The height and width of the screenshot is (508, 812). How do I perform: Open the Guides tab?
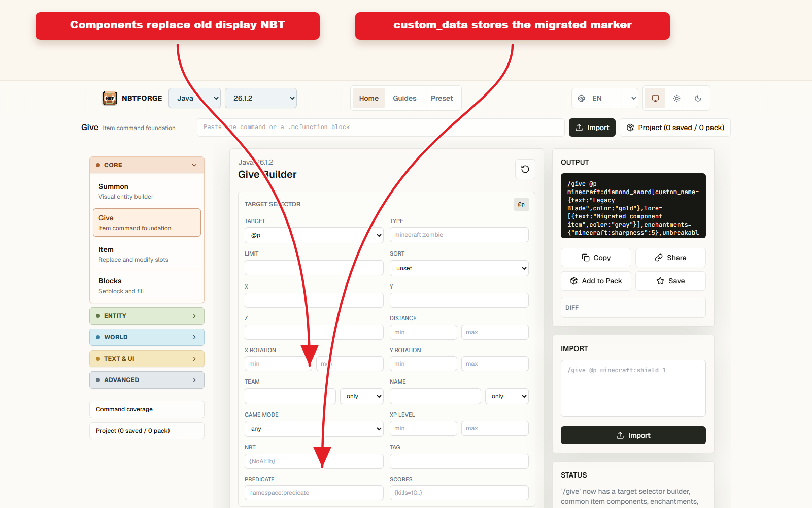404,98
